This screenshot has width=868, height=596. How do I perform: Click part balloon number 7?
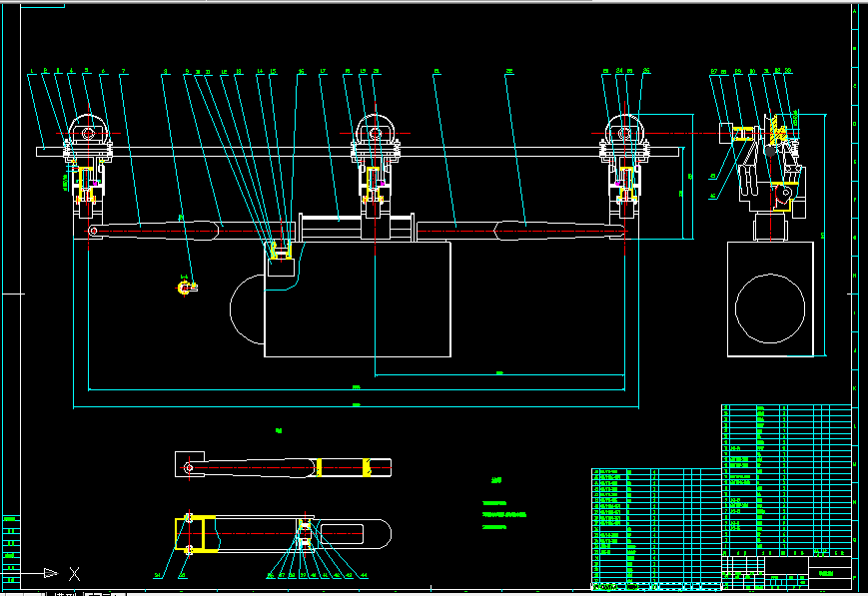[x=123, y=71]
